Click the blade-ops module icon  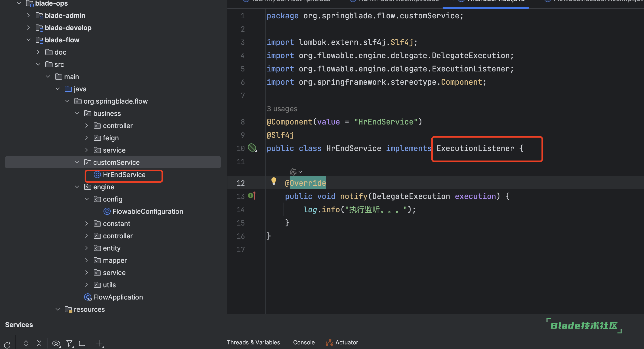[x=30, y=4]
